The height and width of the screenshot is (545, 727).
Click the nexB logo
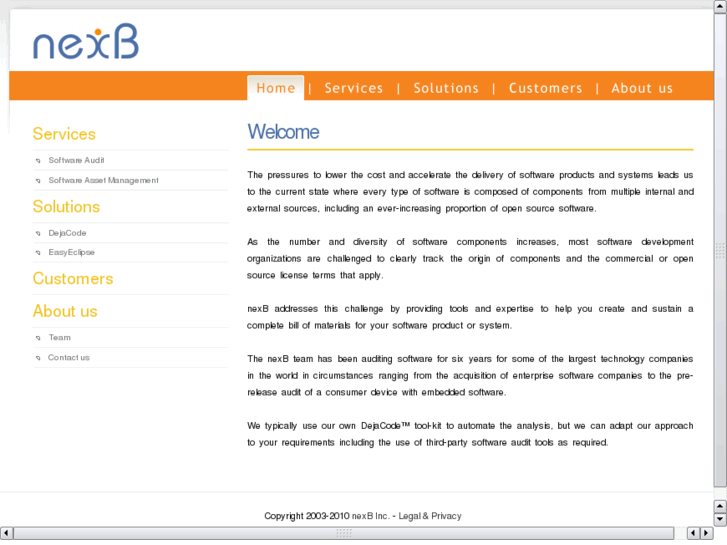[86, 41]
